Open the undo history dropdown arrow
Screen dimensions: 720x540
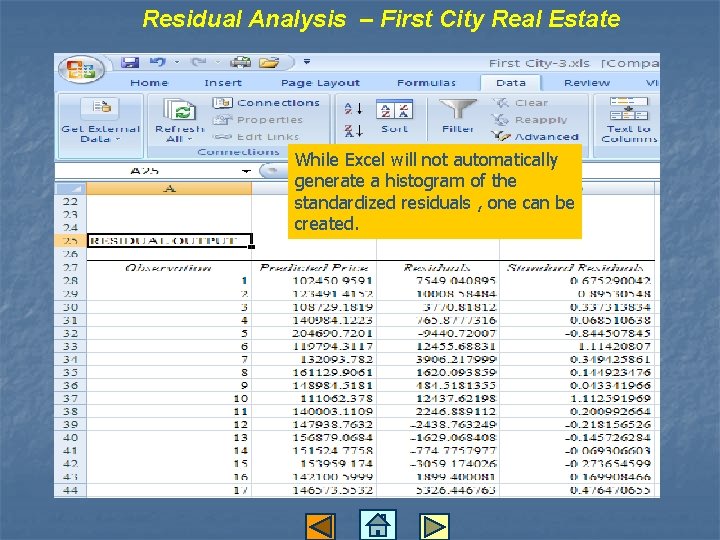point(177,62)
